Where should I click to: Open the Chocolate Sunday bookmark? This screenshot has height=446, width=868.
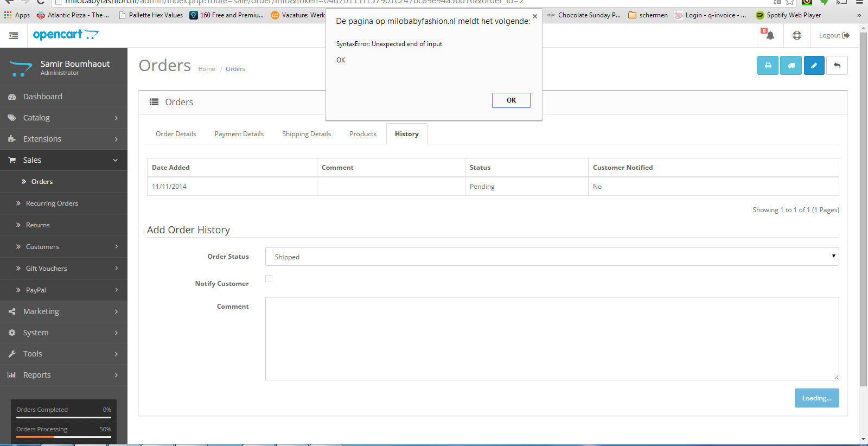coord(584,15)
